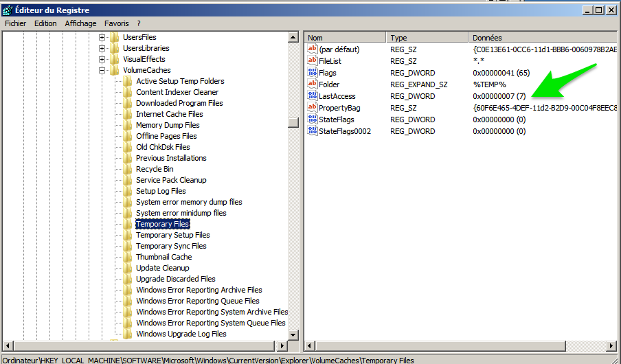Click folder icon next to Temporary Files
This screenshot has width=621, height=364.
click(x=128, y=224)
